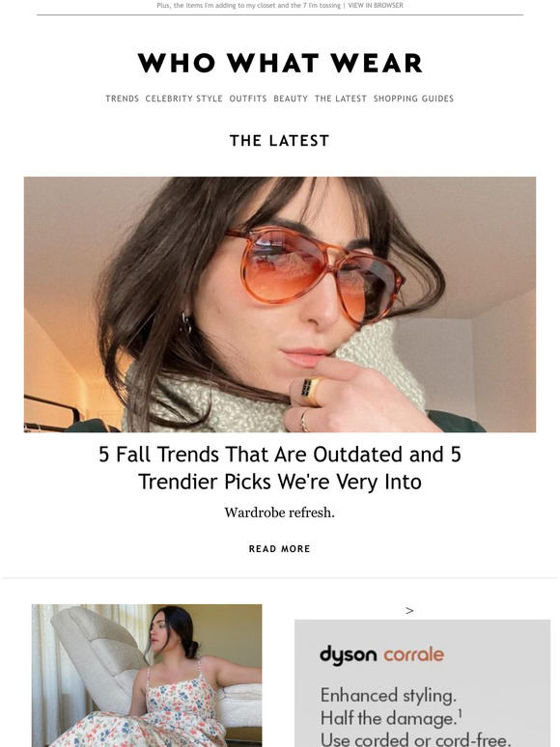Click the Who What Wear logo
This screenshot has height=747, width=560.
(x=280, y=63)
